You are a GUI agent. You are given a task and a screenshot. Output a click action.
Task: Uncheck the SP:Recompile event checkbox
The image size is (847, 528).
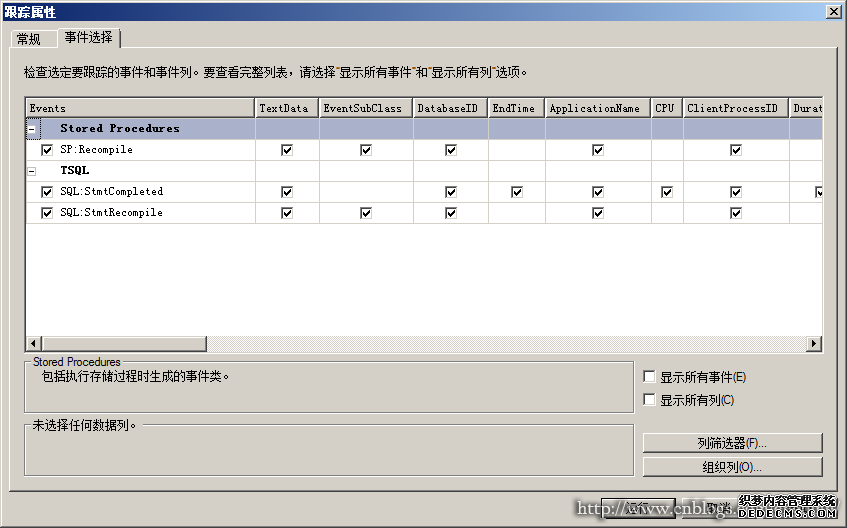[x=47, y=150]
